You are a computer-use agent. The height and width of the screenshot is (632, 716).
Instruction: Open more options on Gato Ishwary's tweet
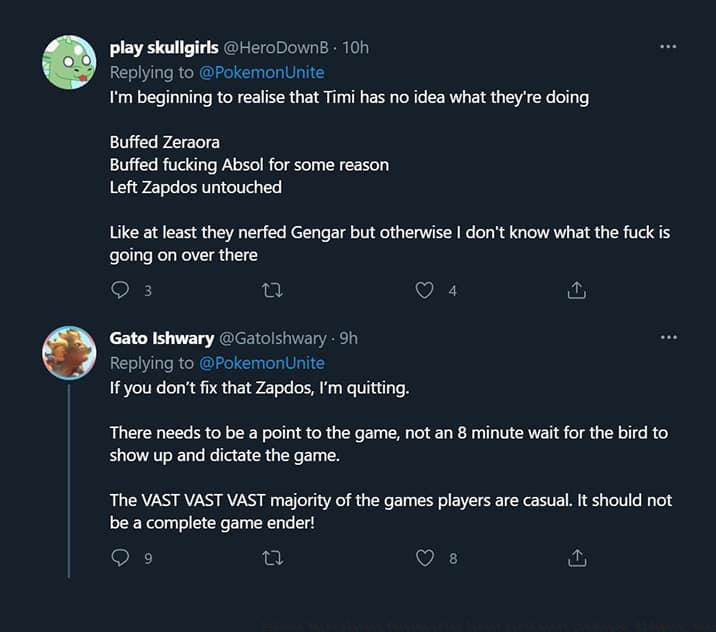pyautogui.click(x=668, y=338)
